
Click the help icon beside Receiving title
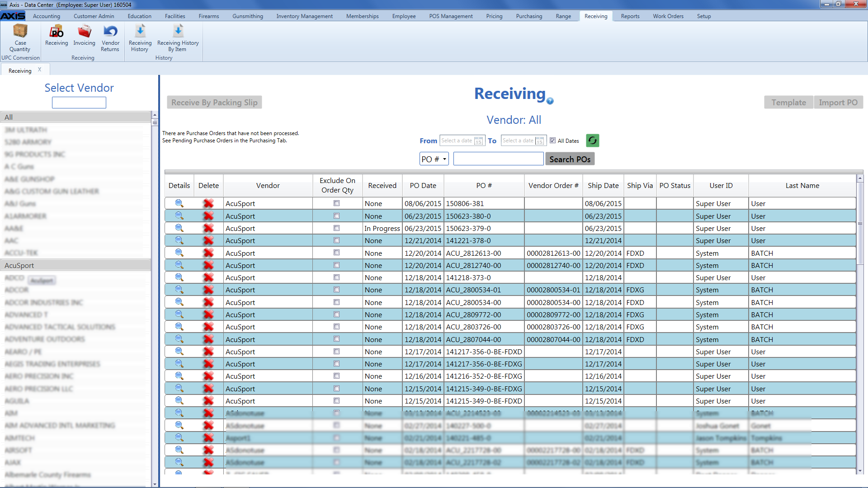[550, 101]
